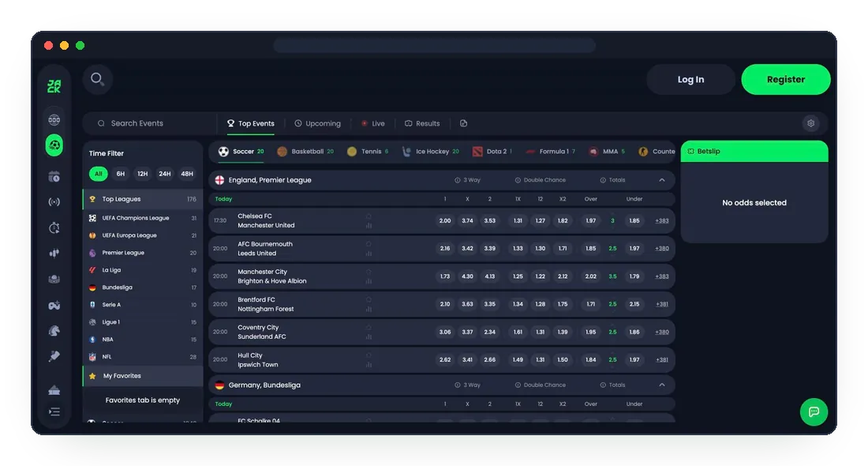Select the Tennis sport tab
Viewport: 868px width, 466px height.
(368, 152)
